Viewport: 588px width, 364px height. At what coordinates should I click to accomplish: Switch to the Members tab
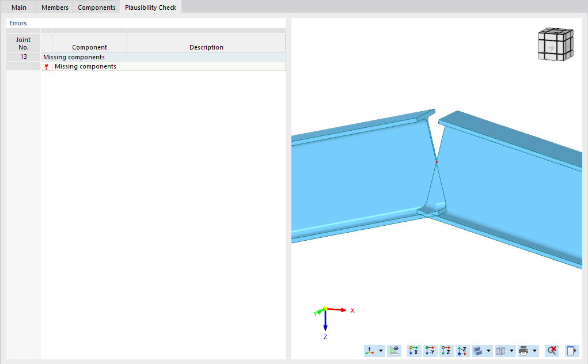pyautogui.click(x=54, y=7)
